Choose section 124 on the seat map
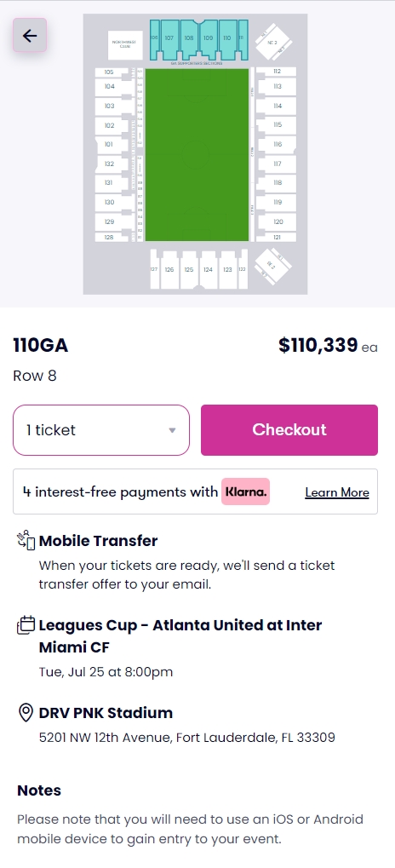 tap(208, 269)
